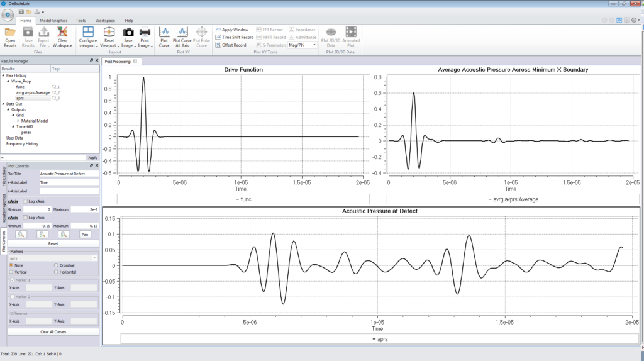
Task: Click Apply Window in Plot XY Tools
Action: 232,30
